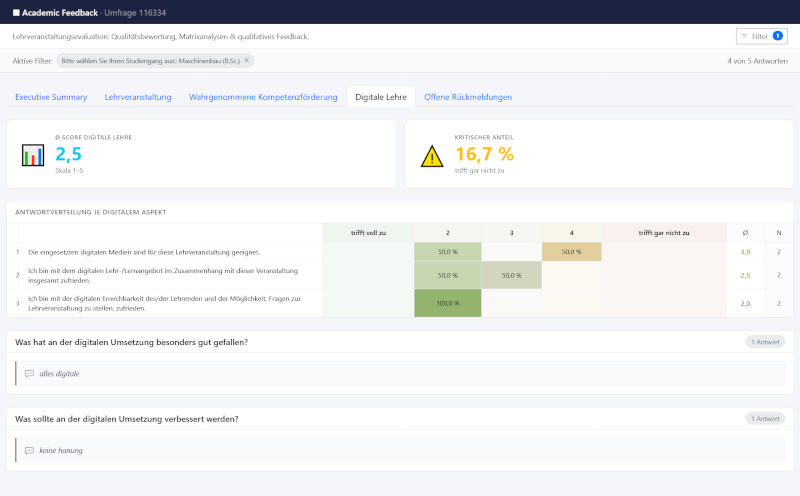This screenshot has height=496, width=800.
Task: Click the 50,0 % cell in column 3
Action: click(x=511, y=275)
